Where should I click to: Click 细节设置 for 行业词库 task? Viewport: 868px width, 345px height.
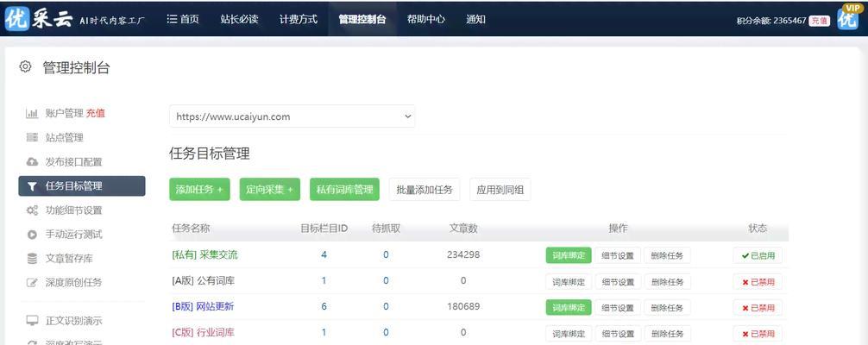click(x=618, y=334)
